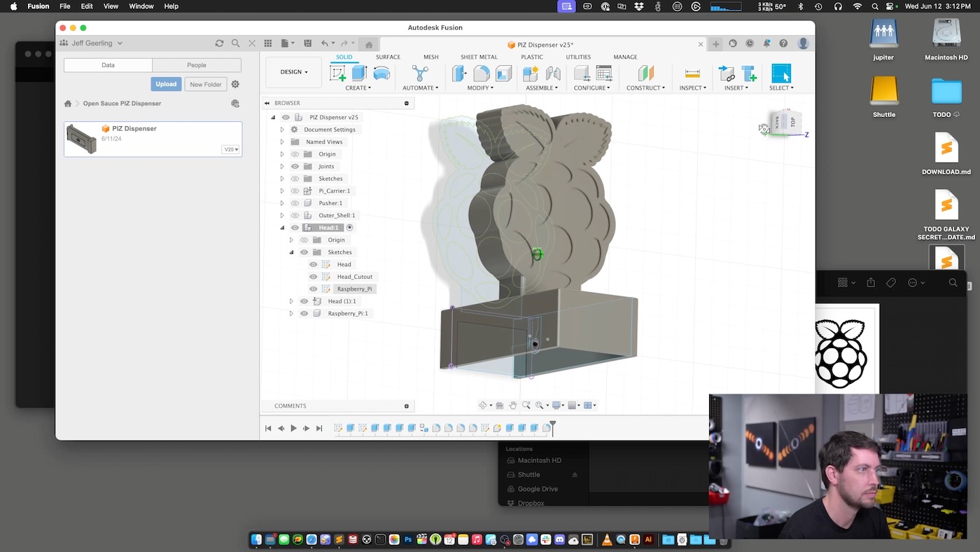The height and width of the screenshot is (552, 980).
Task: Open the MODIFY dropdown menu
Action: [480, 88]
